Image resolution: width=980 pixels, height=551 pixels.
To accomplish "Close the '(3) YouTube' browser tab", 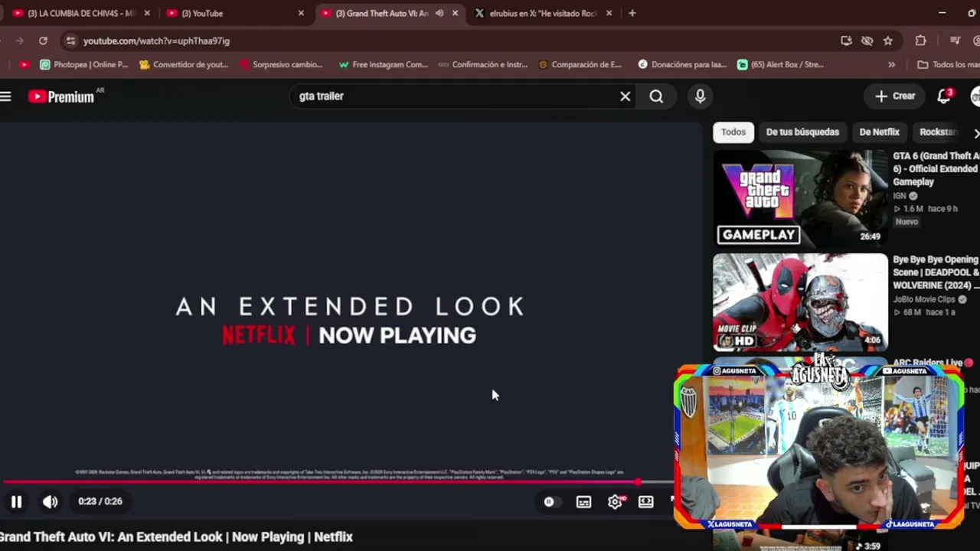I will point(301,13).
